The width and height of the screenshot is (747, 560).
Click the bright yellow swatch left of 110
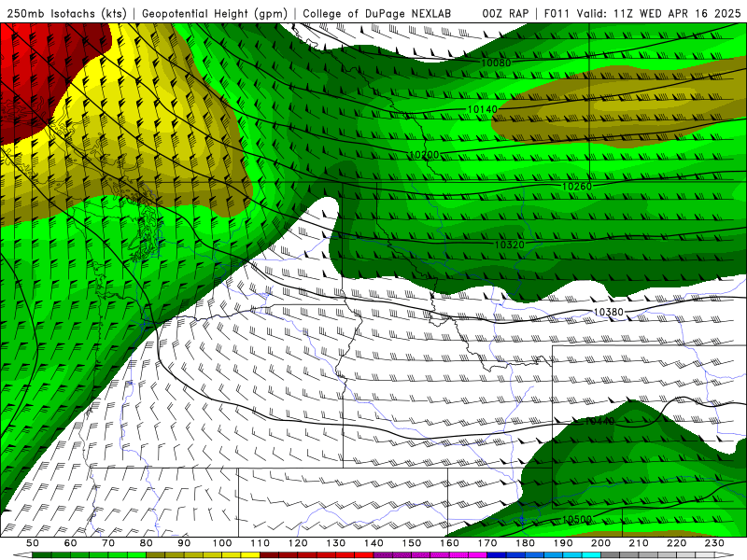pyautogui.click(x=250, y=555)
